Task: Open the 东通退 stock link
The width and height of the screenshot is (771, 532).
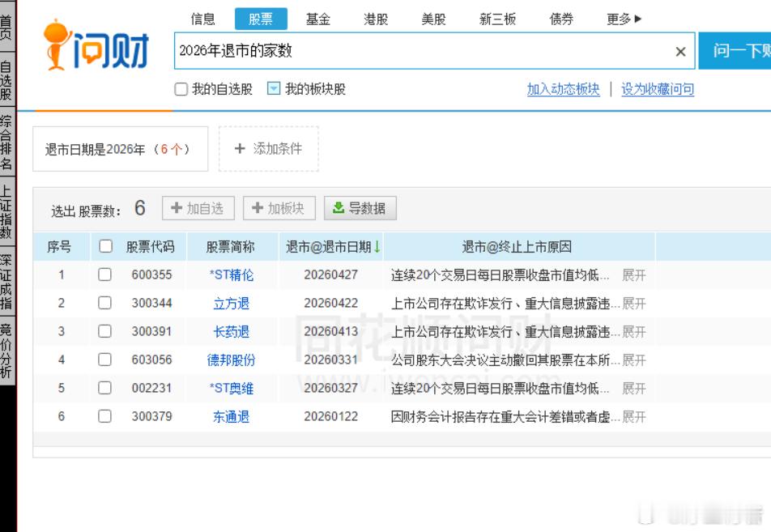Action: click(x=231, y=417)
